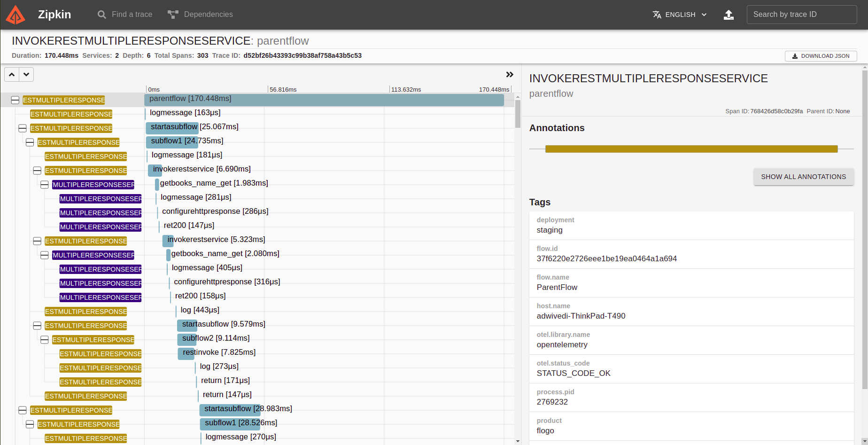Select the parentflow span bar in timeline

coord(324,100)
